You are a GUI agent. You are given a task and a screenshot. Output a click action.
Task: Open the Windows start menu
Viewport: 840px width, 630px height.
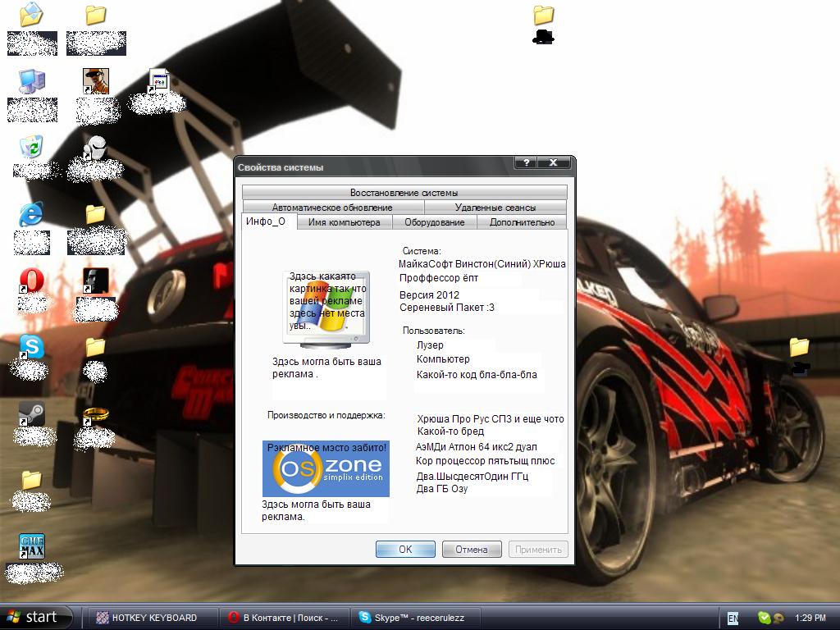(x=36, y=617)
